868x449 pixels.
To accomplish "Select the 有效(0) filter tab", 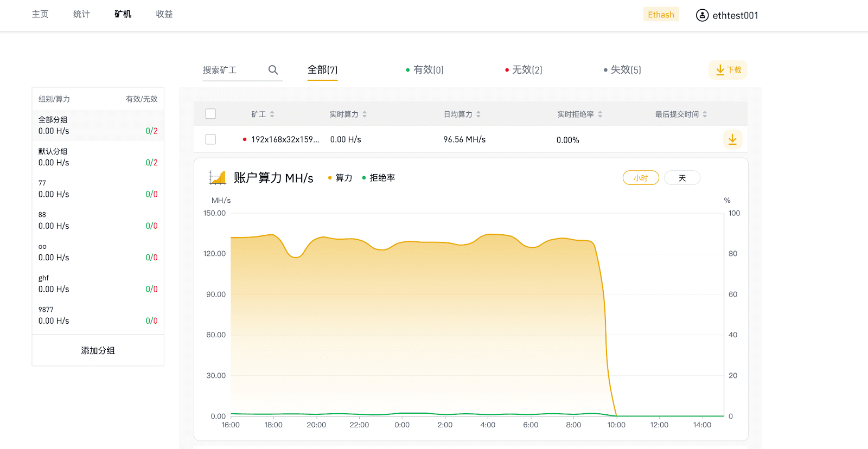I will (425, 70).
